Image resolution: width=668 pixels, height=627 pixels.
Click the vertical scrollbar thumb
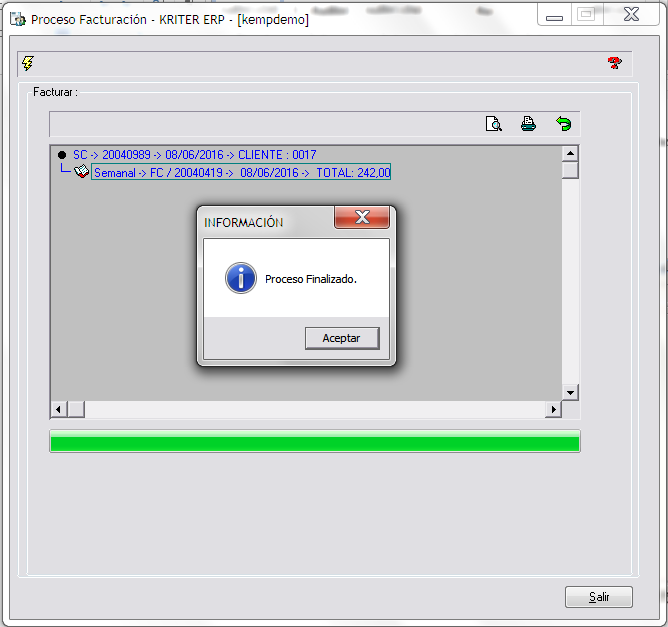(x=570, y=170)
